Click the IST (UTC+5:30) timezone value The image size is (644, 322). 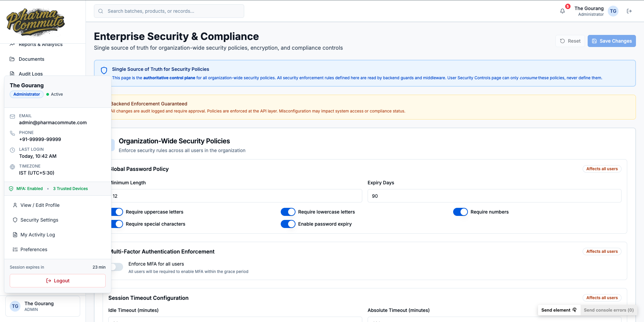tap(37, 173)
